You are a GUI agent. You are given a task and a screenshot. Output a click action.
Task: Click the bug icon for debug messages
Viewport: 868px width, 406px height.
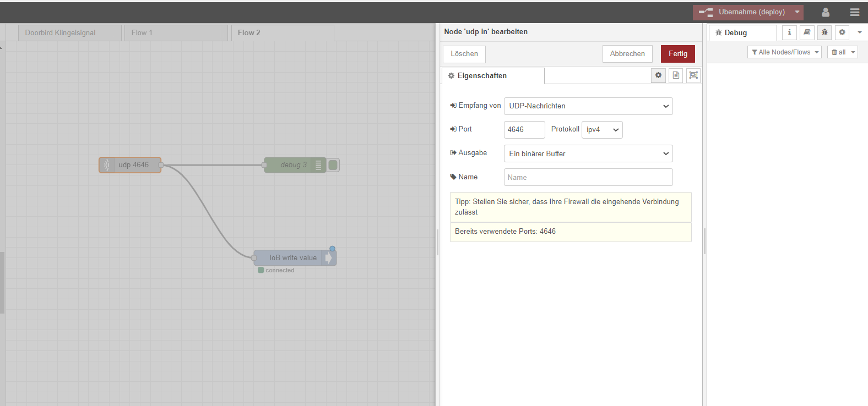click(x=824, y=32)
